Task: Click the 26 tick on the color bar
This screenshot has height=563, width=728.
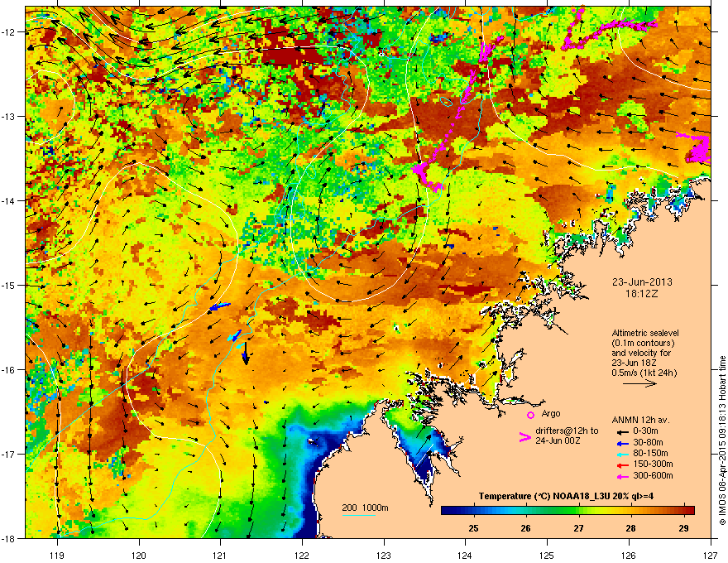Action: pyautogui.click(x=525, y=528)
